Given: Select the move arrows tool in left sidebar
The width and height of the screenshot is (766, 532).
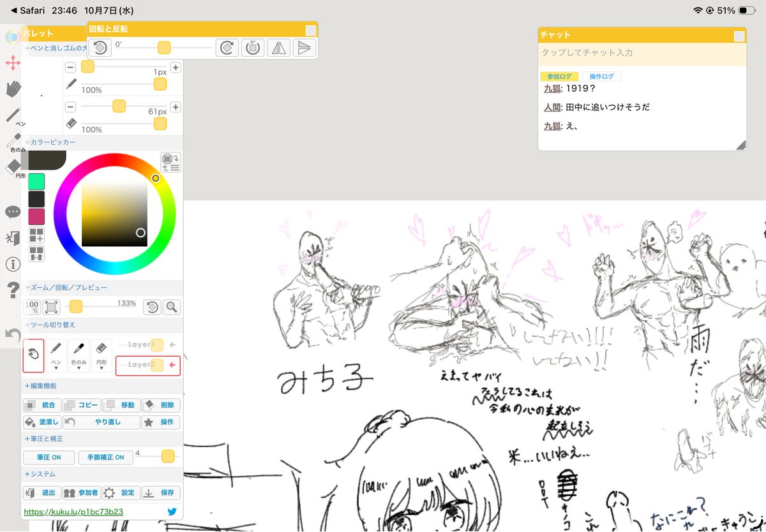Looking at the screenshot, I should 13,63.
